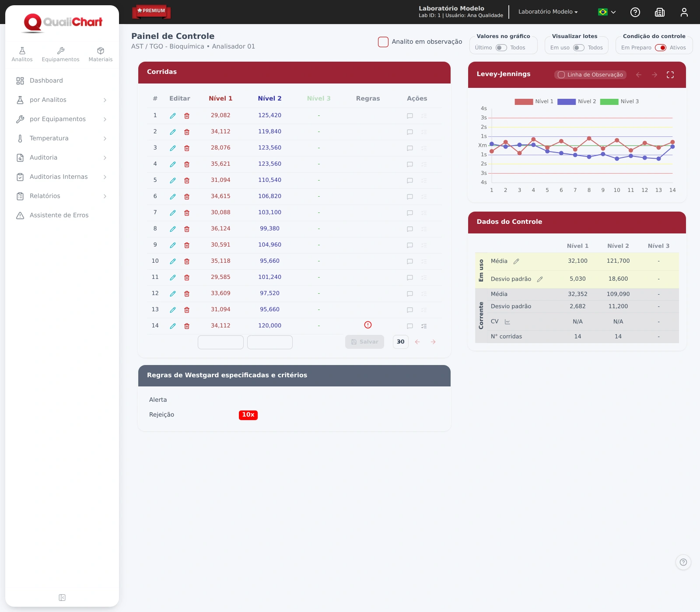This screenshot has width=700, height=612.
Task: Open the CV chart icon
Action: pyautogui.click(x=507, y=322)
